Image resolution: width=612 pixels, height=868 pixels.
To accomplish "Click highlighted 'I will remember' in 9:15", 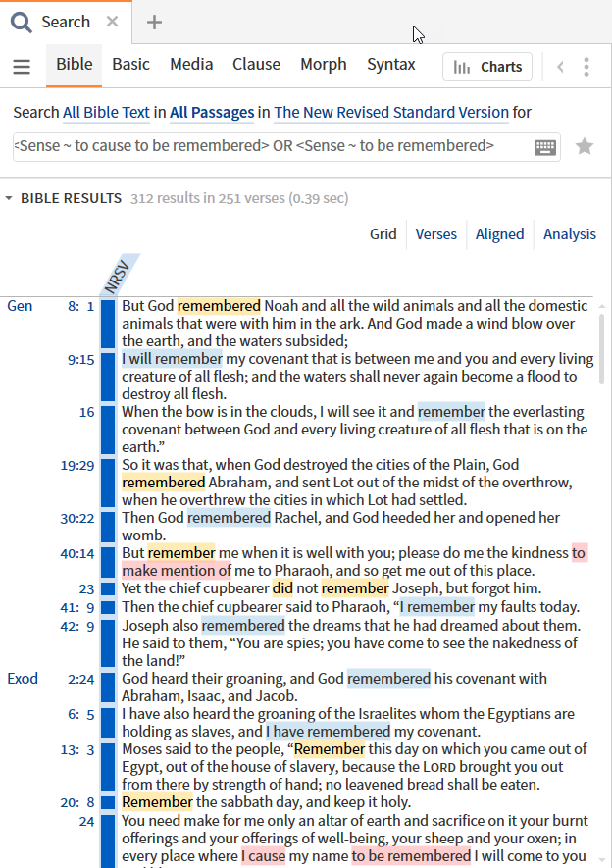I will [172, 359].
